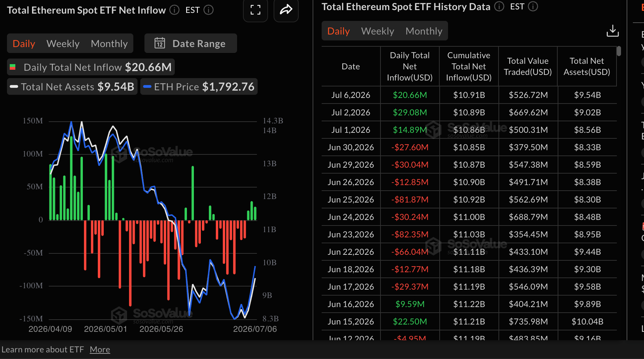Image resolution: width=644 pixels, height=359 pixels.
Task: Click the $9.59M inflow cell for Jun 16
Action: [x=410, y=304]
